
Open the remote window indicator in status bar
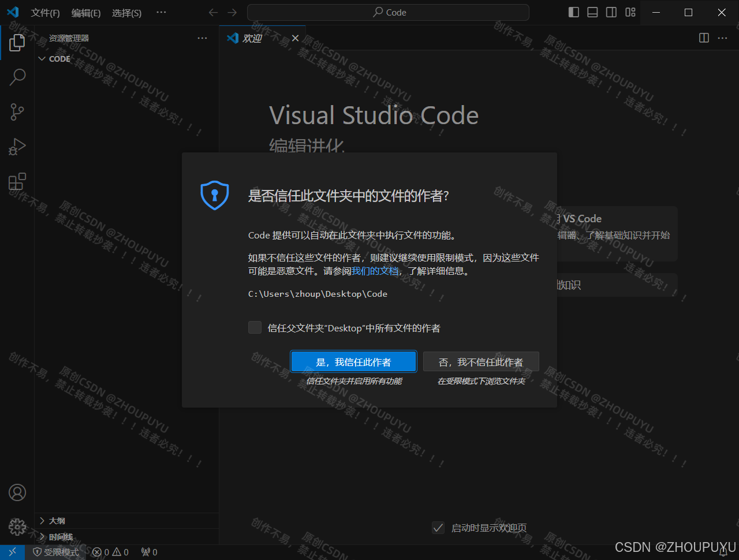13,552
